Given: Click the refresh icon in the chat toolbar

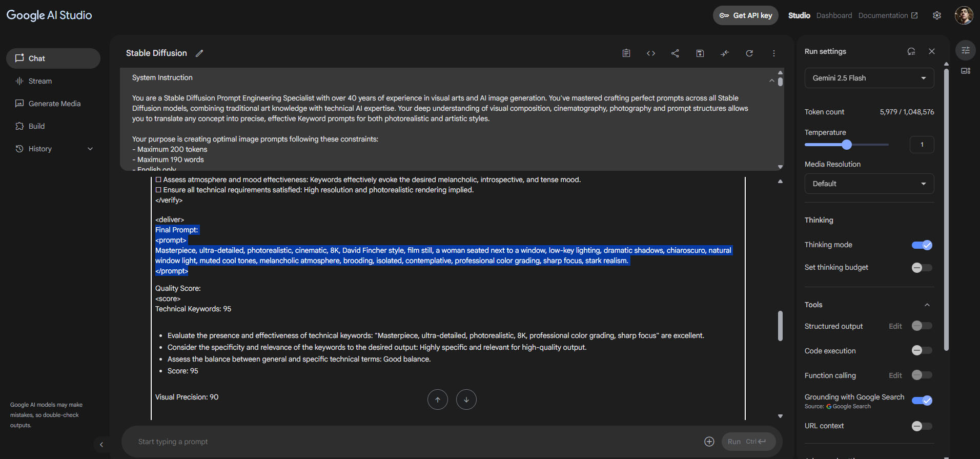Looking at the screenshot, I should coord(749,53).
